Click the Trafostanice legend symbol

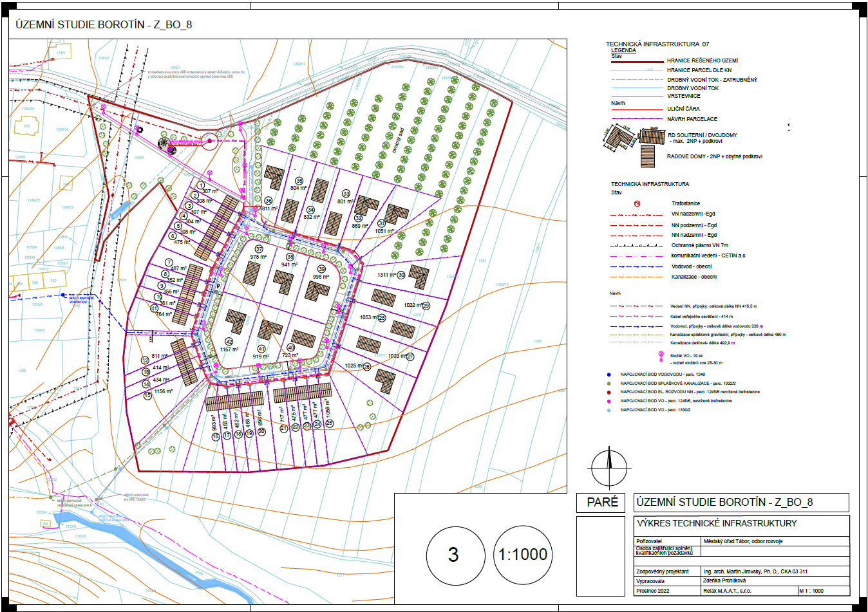637,203
